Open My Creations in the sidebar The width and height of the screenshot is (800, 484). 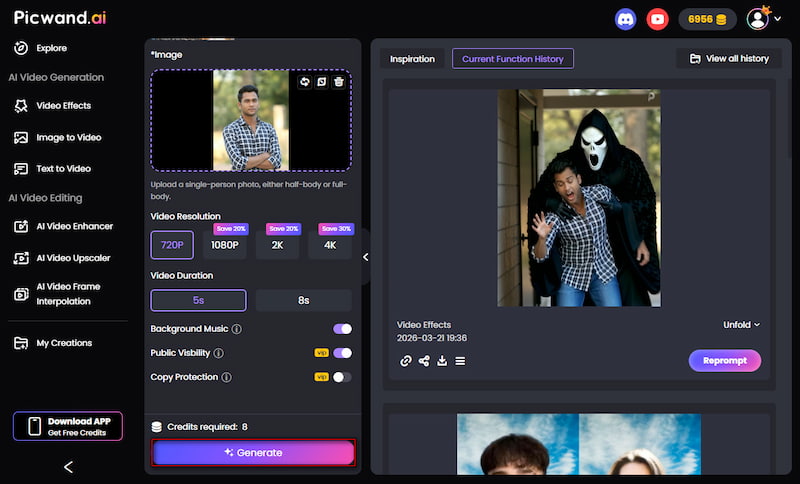pyautogui.click(x=53, y=343)
